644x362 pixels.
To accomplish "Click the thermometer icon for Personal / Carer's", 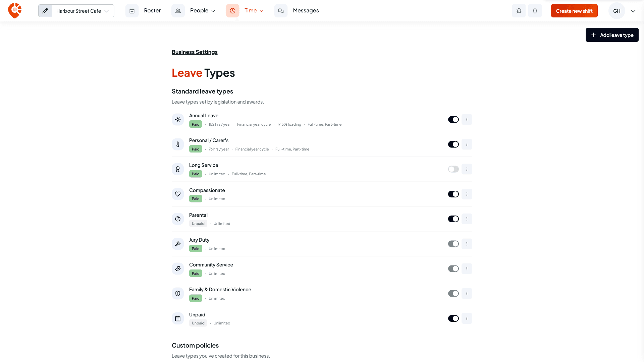I will coord(178,144).
